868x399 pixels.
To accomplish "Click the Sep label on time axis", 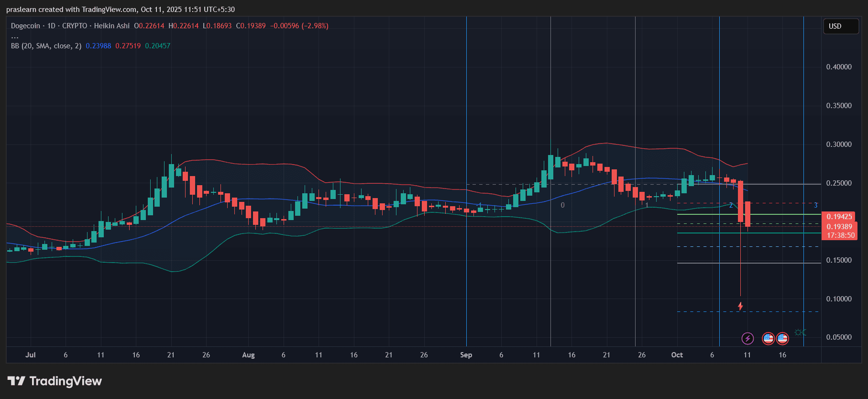I will point(466,355).
